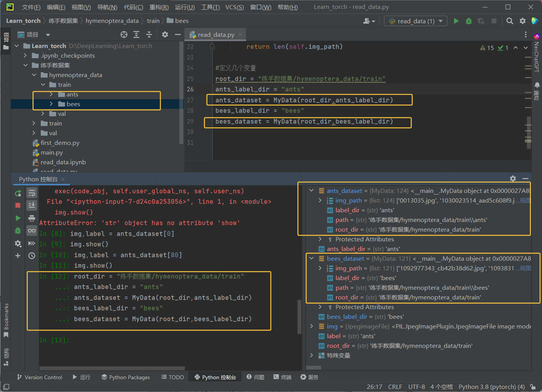Screen dimensions: 542x392
Task: Rerun the Python console
Action: [18, 193]
